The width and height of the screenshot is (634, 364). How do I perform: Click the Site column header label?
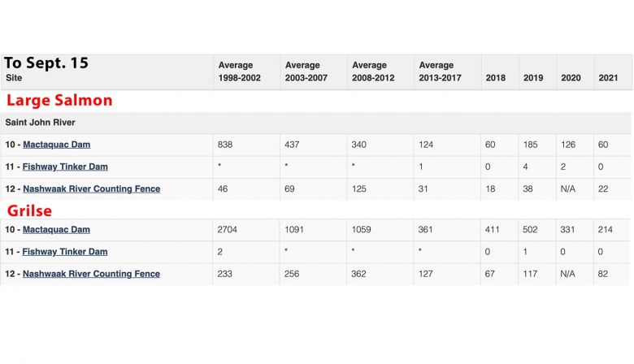click(15, 78)
